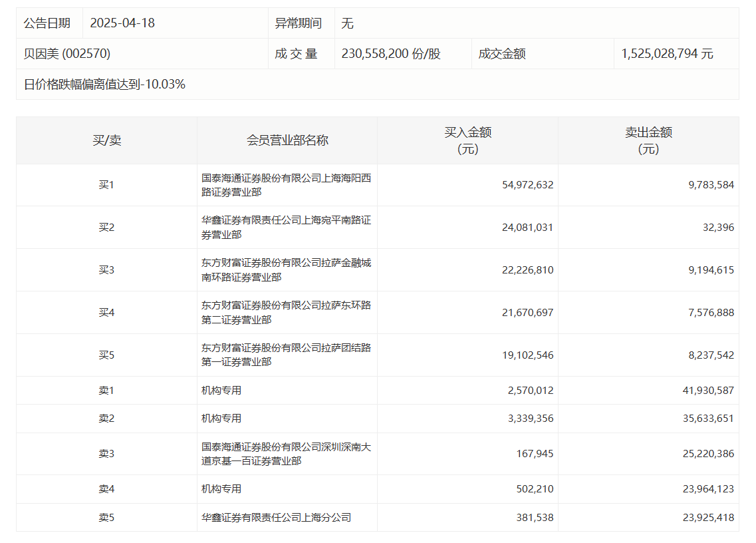Click the 会员营业部名称 column header
The image size is (756, 543).
(287, 140)
